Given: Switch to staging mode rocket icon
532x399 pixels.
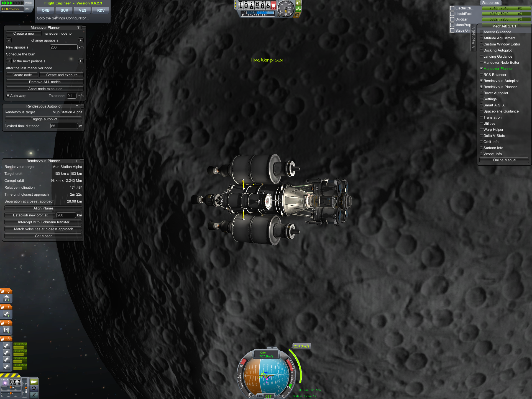Looking at the screenshot, I should [34, 382].
